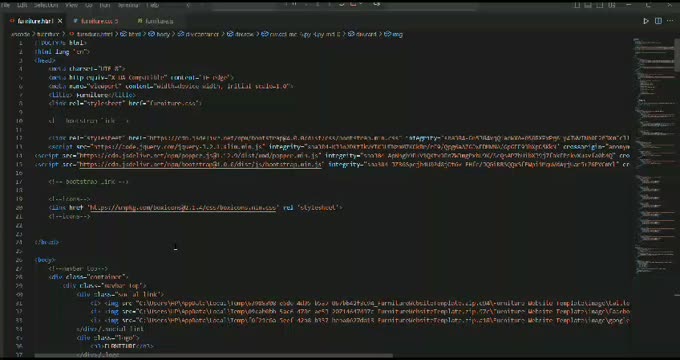Select img element in the breadcrumb

click(x=394, y=34)
